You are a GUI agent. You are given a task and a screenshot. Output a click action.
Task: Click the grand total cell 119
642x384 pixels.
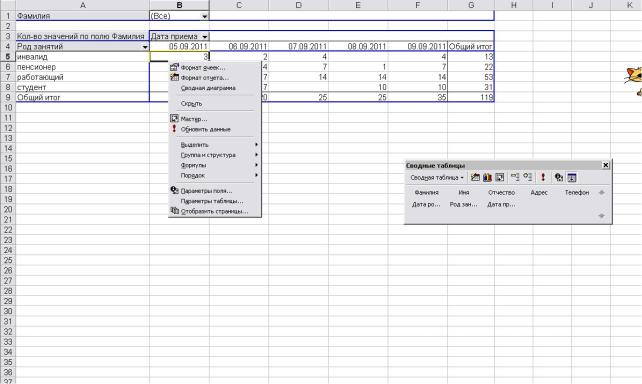pyautogui.click(x=471, y=97)
